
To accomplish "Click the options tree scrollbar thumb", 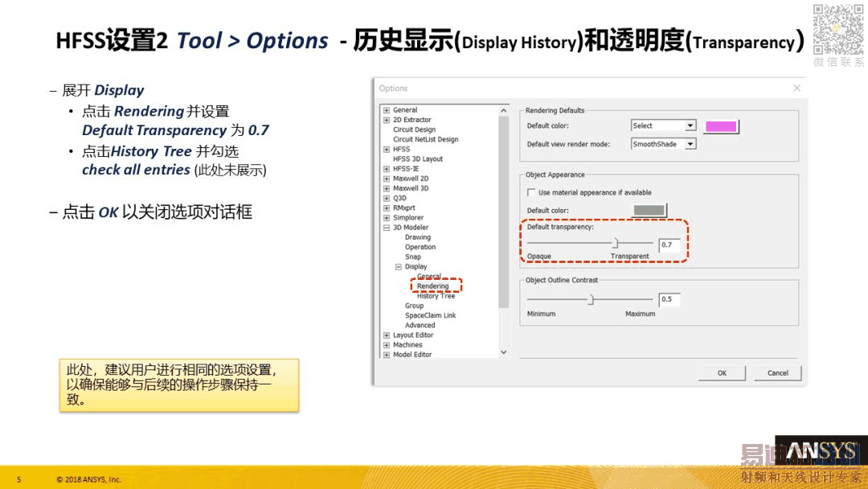I will (504, 212).
